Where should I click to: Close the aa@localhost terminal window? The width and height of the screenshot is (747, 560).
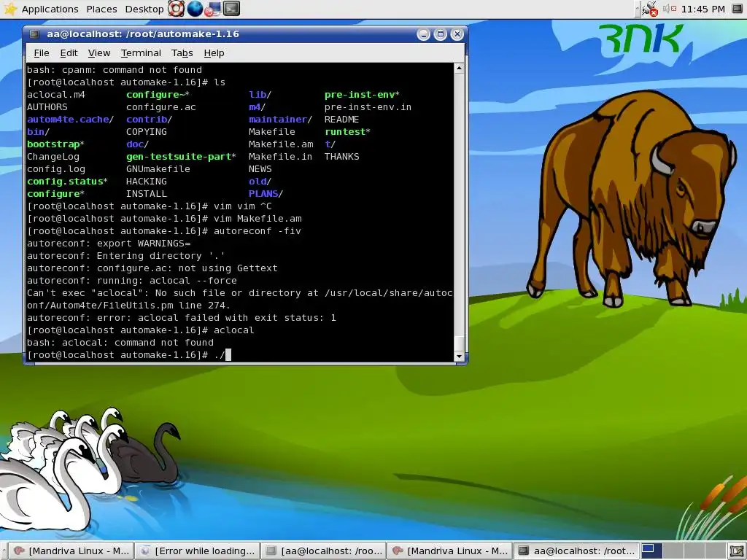tap(457, 34)
